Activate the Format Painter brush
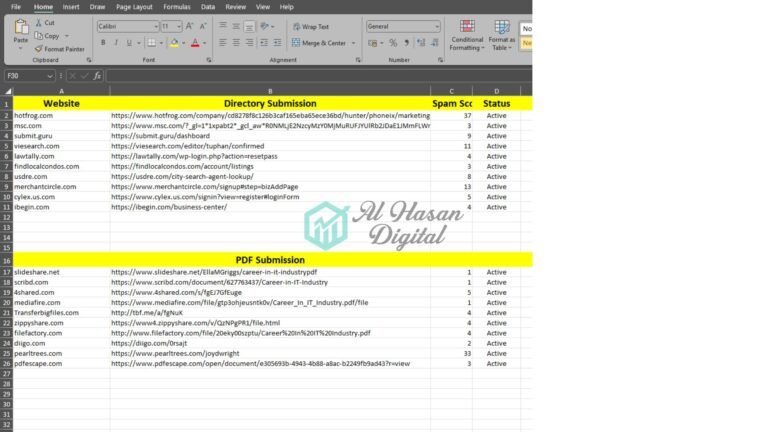 pyautogui.click(x=38, y=48)
